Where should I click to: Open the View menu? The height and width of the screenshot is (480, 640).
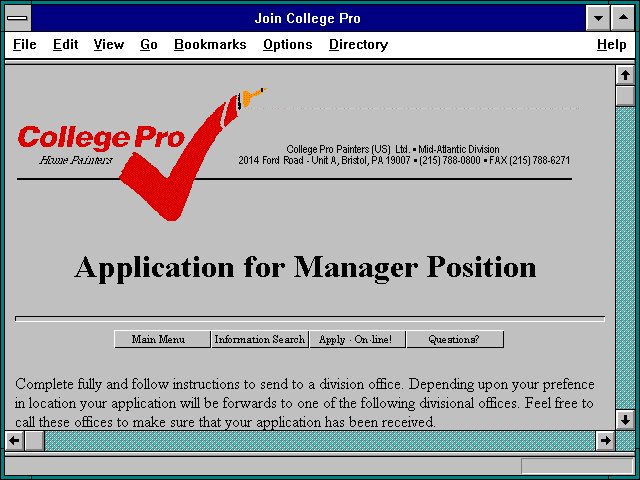tap(109, 44)
